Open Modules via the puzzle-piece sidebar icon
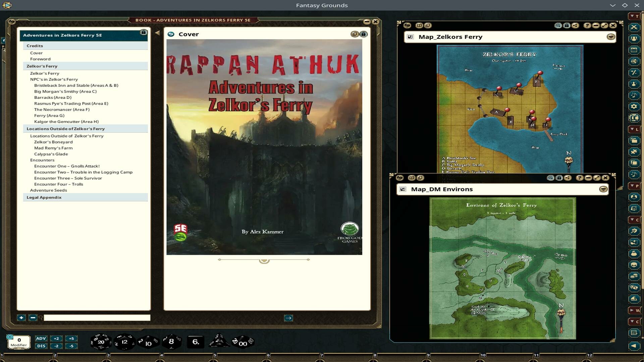This screenshot has height=362, width=644. 634,152
